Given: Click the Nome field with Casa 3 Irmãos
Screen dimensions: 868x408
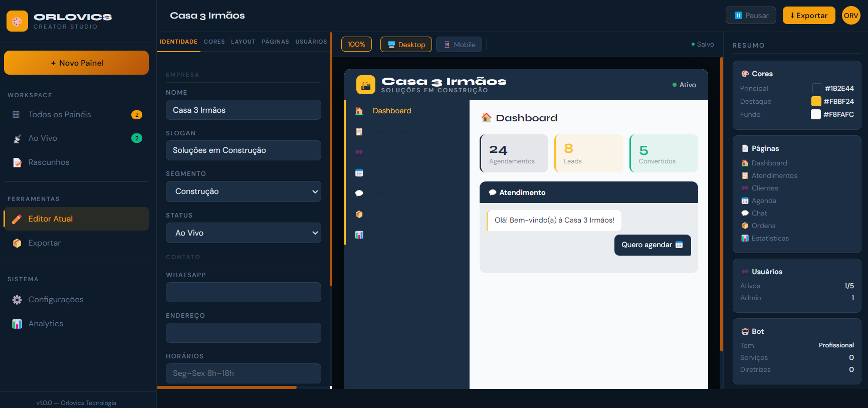Looking at the screenshot, I should tap(244, 110).
